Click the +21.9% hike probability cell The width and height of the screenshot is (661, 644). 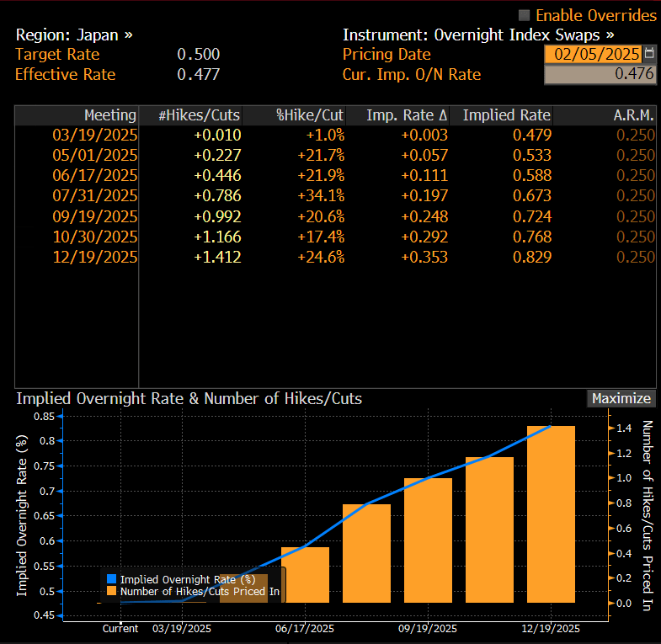pyautogui.click(x=321, y=176)
